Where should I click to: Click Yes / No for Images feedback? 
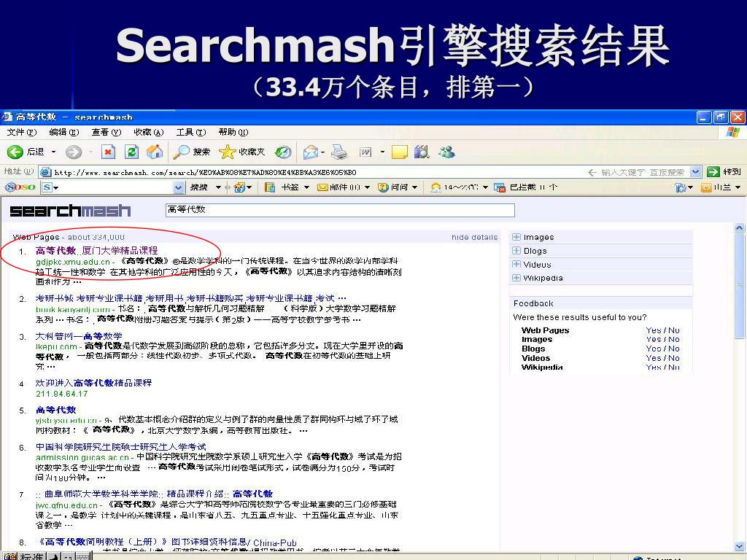(x=662, y=339)
